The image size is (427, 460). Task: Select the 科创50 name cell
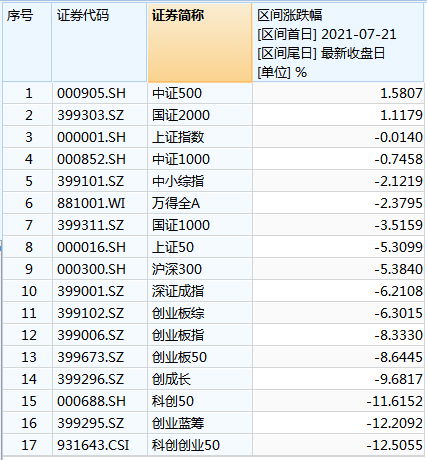[200, 401]
